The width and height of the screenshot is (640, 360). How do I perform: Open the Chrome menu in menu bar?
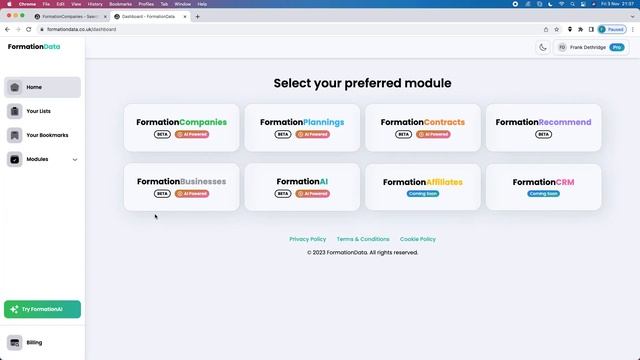[27, 4]
